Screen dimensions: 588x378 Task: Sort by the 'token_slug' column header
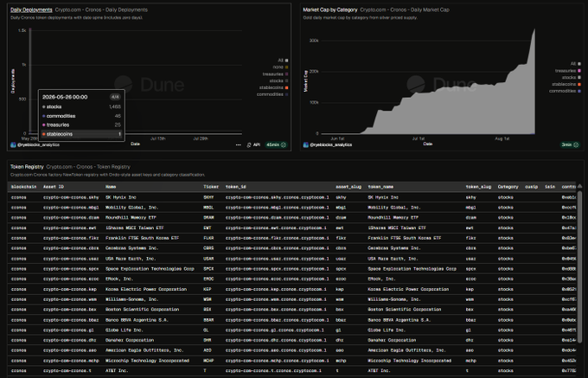(478, 187)
